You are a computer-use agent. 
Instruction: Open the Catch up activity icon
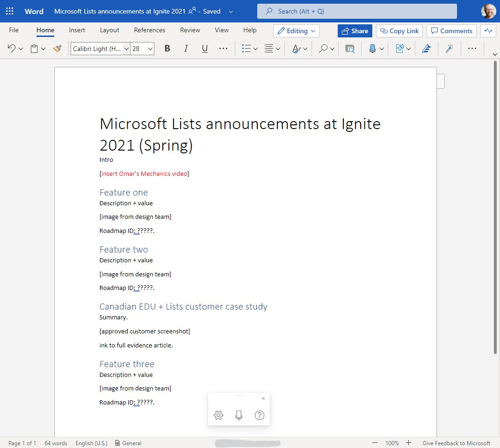pyautogui.click(x=488, y=31)
